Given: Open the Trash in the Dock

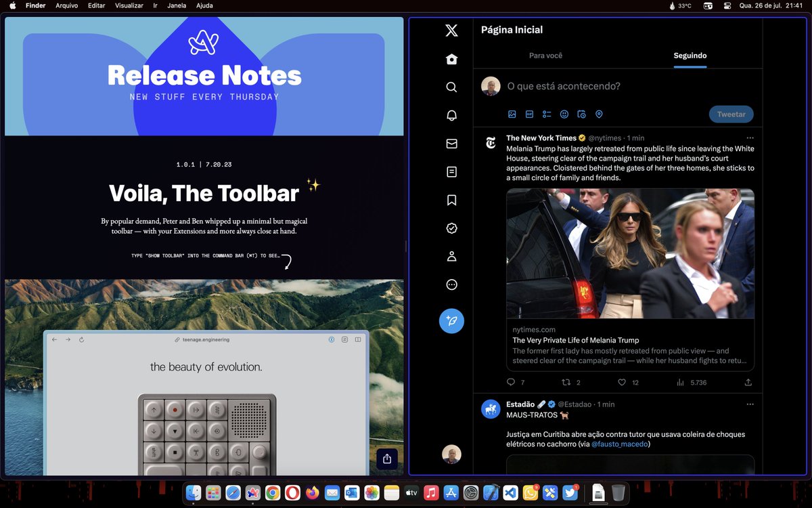Looking at the screenshot, I should [618, 493].
